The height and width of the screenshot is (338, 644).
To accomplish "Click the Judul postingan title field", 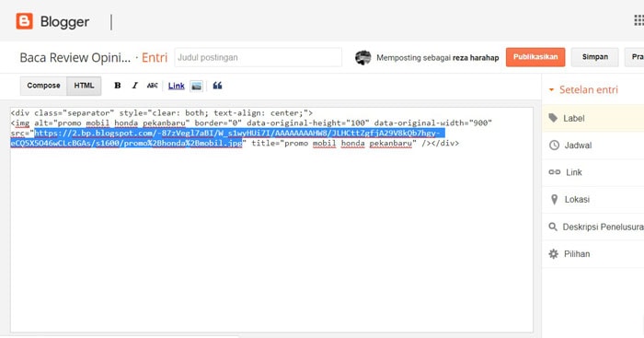I will coord(258,58).
